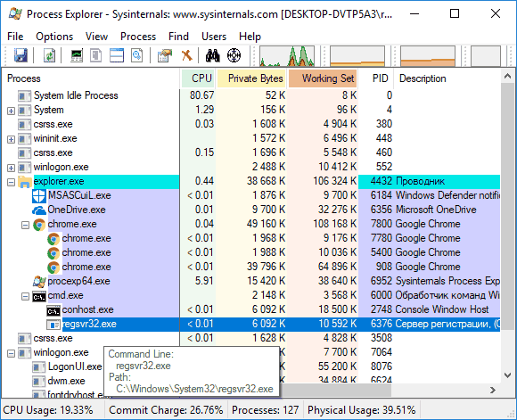
Task: Click the binoculars Find Handle icon
Action: click(213, 55)
